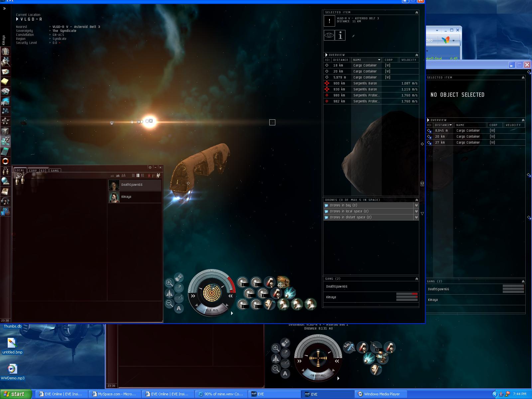This screenshot has width=532, height=399.
Task: Select DeathSpawn66 portrait in Local member list
Action: coord(114,185)
